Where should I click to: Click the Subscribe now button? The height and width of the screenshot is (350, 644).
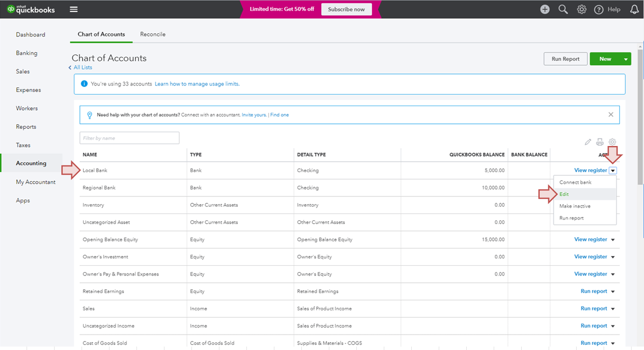(346, 9)
